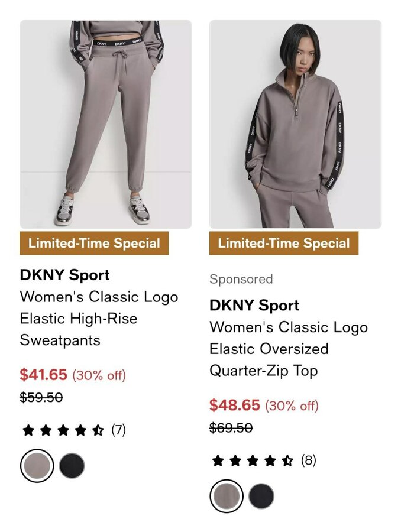Screen dimensions: 401x532
Task: Select the black swatch for quarter-zip top
Action: click(x=261, y=496)
